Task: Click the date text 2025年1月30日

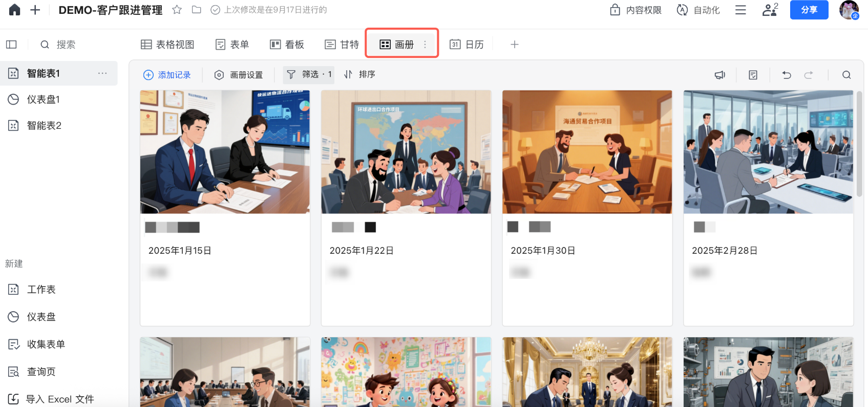Action: point(543,251)
